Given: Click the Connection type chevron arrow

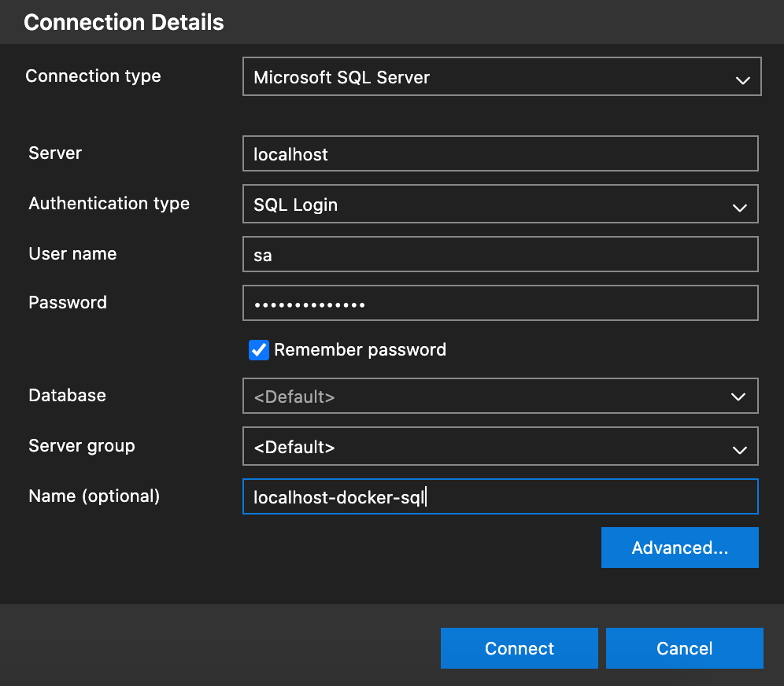Looking at the screenshot, I should 741,80.
